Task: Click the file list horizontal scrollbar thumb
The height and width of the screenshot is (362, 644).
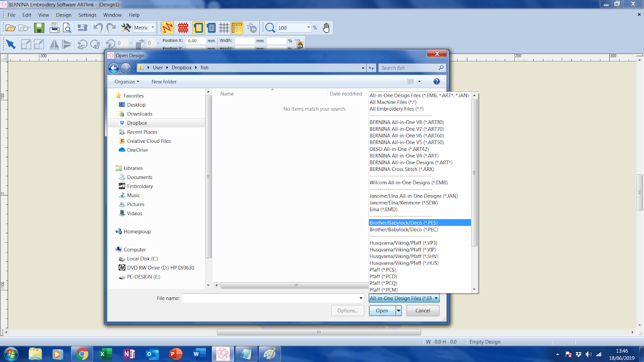Action: [x=296, y=286]
